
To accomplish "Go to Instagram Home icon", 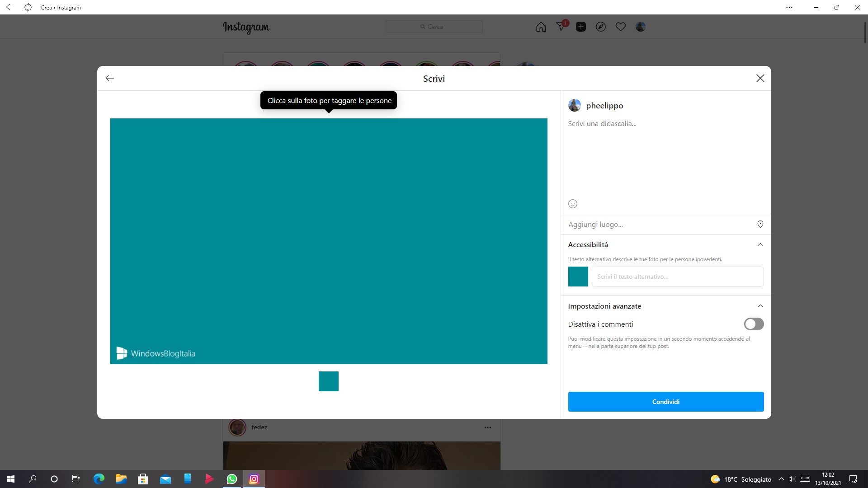I will coord(541,27).
